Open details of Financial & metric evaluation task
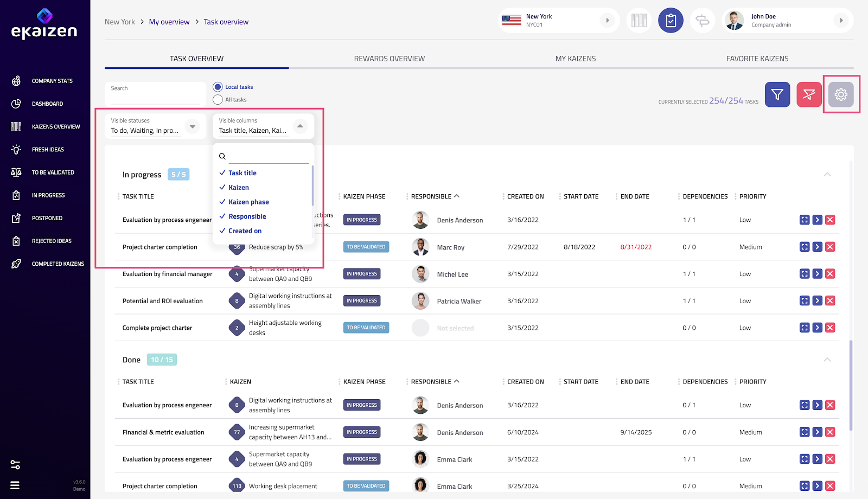This screenshot has width=868, height=499. pyautogui.click(x=805, y=432)
